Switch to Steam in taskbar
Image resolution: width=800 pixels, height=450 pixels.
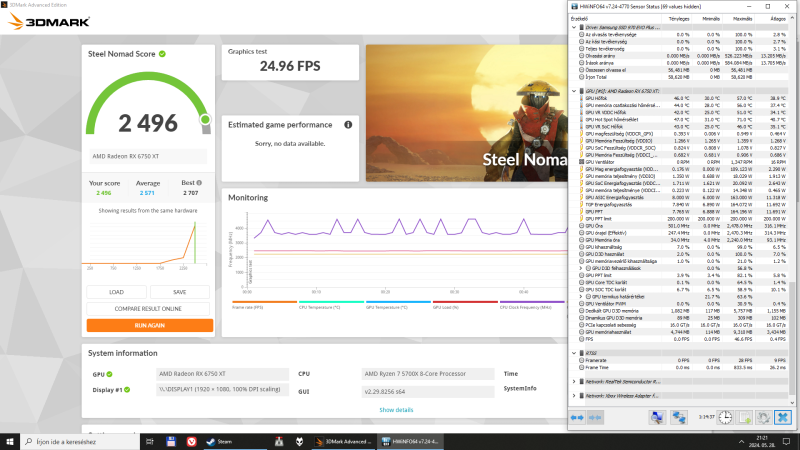pyautogui.click(x=235, y=442)
